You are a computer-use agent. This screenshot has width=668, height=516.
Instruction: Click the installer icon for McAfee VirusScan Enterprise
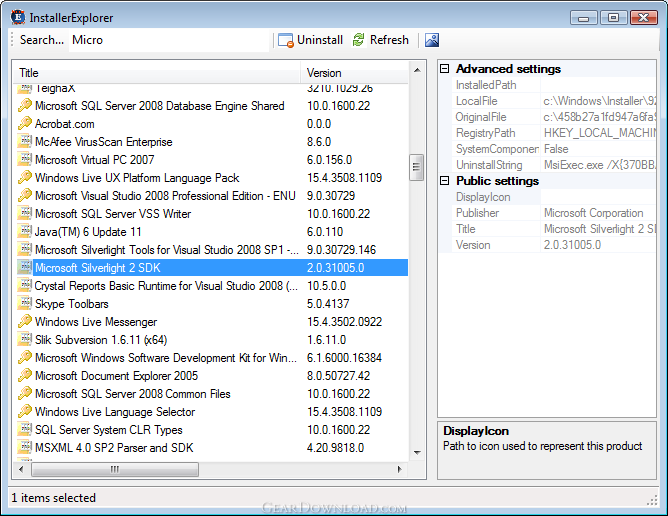(25, 141)
